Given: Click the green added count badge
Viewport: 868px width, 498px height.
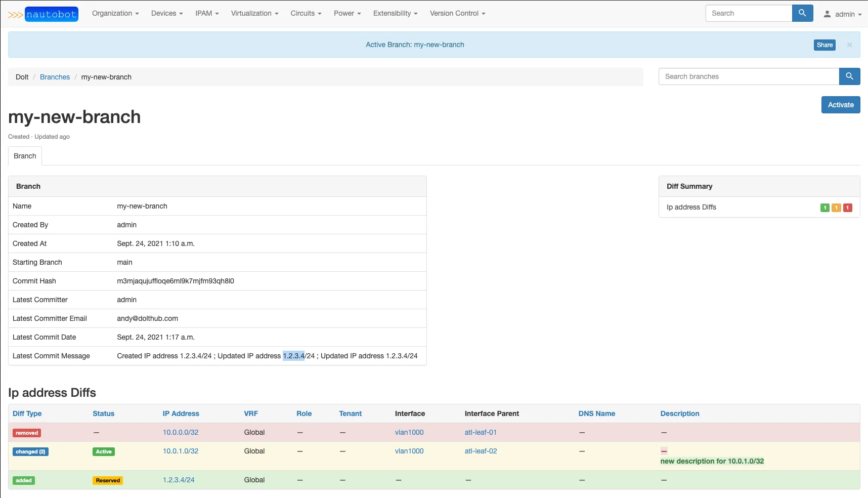Looking at the screenshot, I should click(824, 207).
